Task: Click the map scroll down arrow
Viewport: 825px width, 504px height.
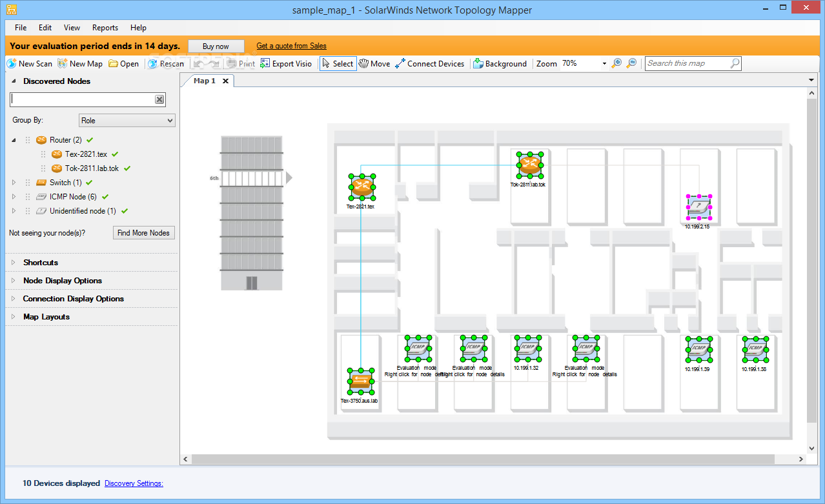Action: coord(811,448)
